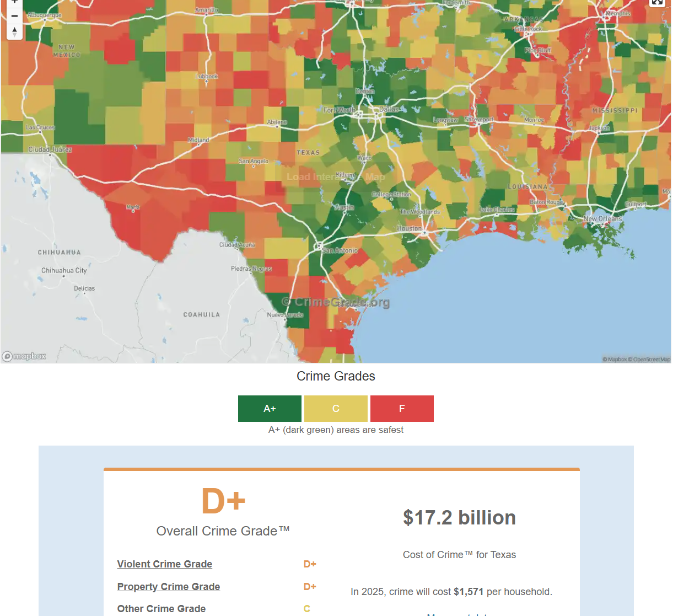Click the D+ Overall Crime Grade
This screenshot has height=616, width=689.
223,501
